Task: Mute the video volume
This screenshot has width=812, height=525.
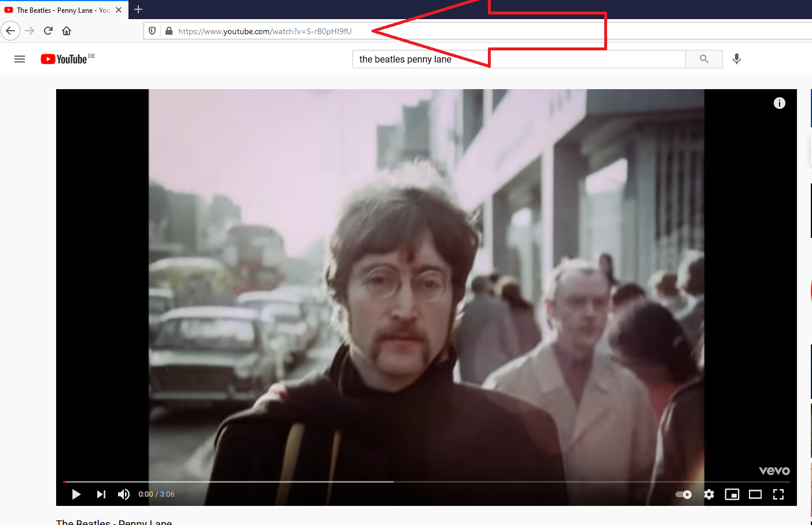Action: 124,494
